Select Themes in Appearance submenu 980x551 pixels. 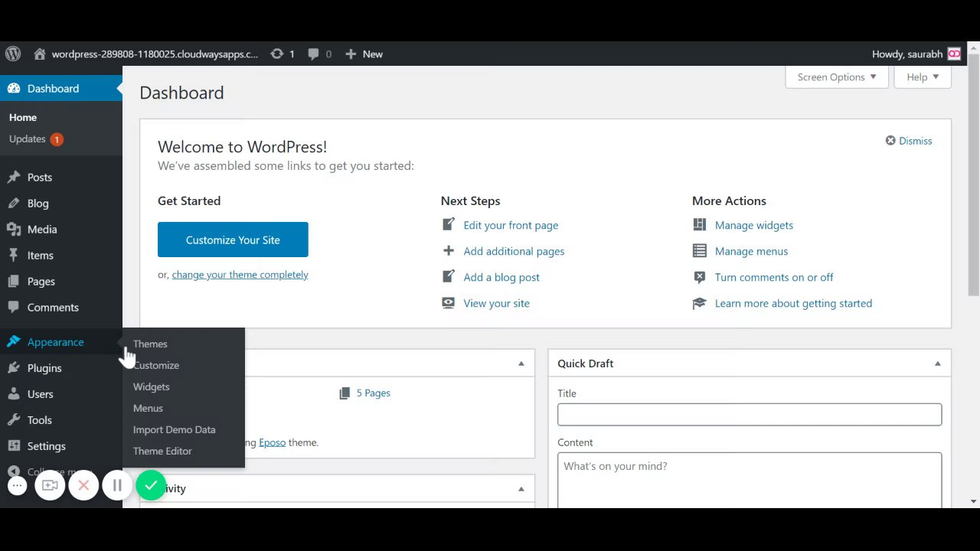[150, 344]
